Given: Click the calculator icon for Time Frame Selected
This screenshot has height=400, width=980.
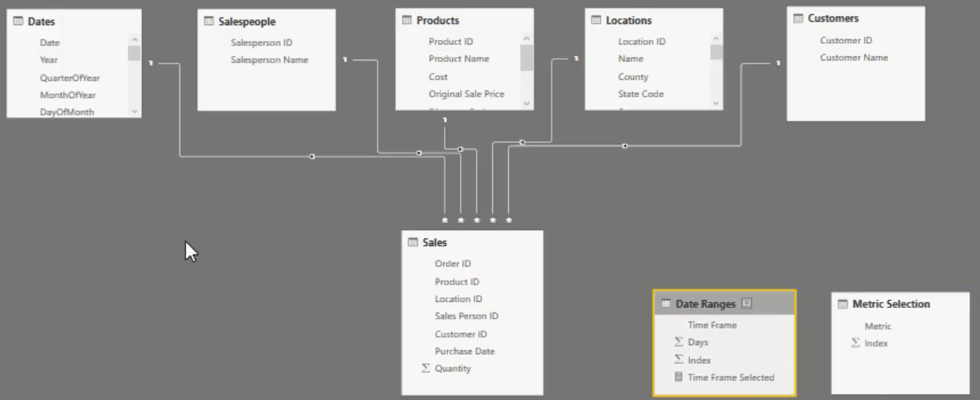Looking at the screenshot, I should click(678, 377).
